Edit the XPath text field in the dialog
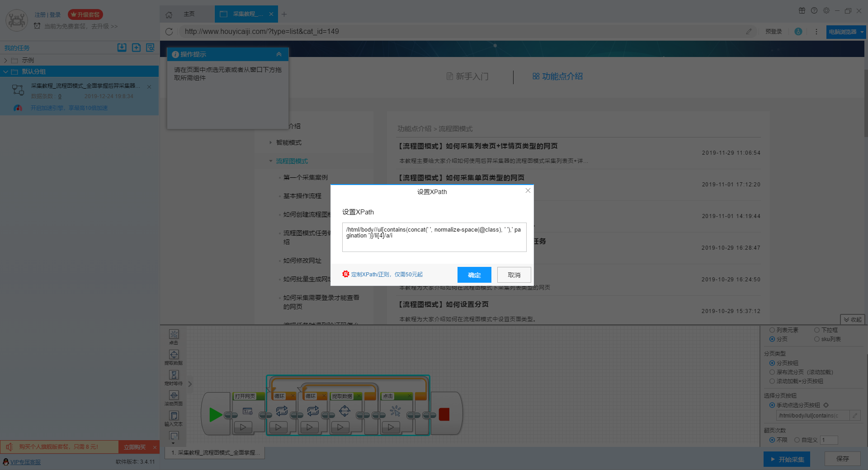This screenshot has height=470, width=868. pyautogui.click(x=434, y=237)
